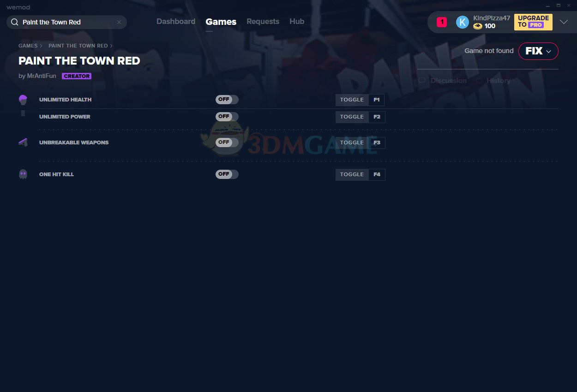
Task: Click the purple weapon category icon
Action: (23, 143)
